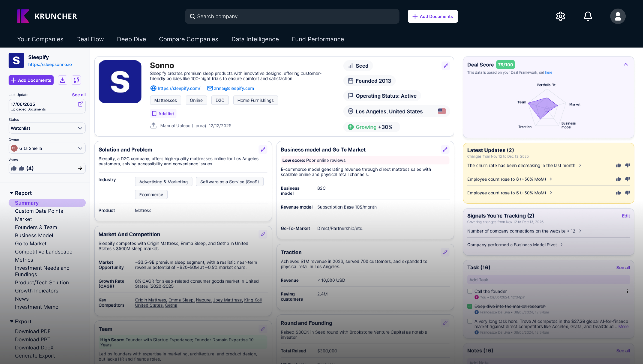Collapse the Deal Score panel chevron
643x364 pixels.
point(626,64)
